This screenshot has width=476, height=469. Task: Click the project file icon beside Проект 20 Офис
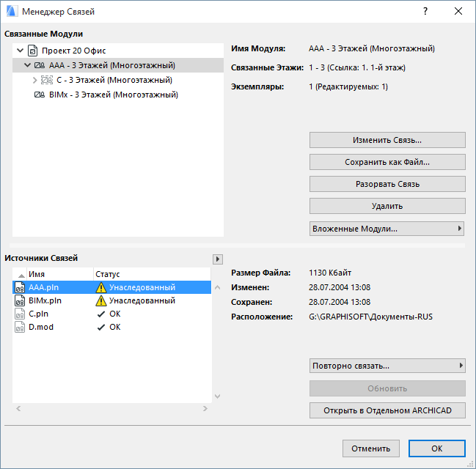point(32,51)
